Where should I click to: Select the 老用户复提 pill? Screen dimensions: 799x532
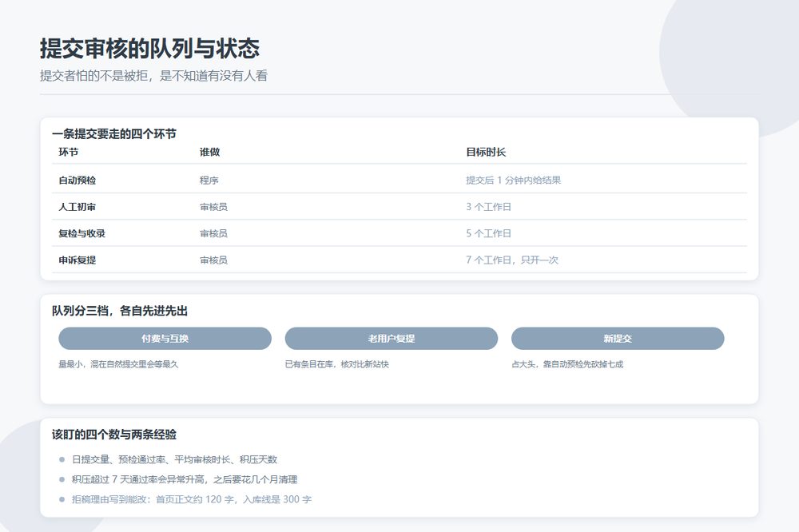pyautogui.click(x=392, y=339)
